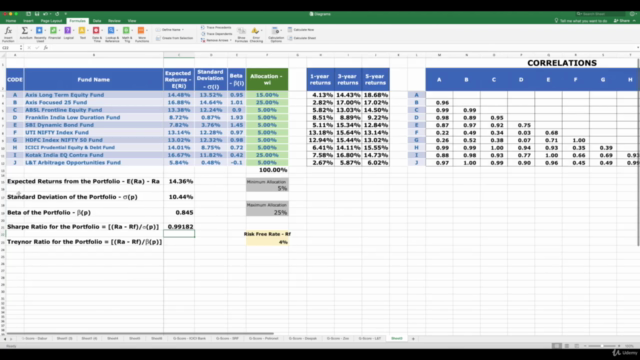Switch to the Home ribbon tab

click(11, 21)
